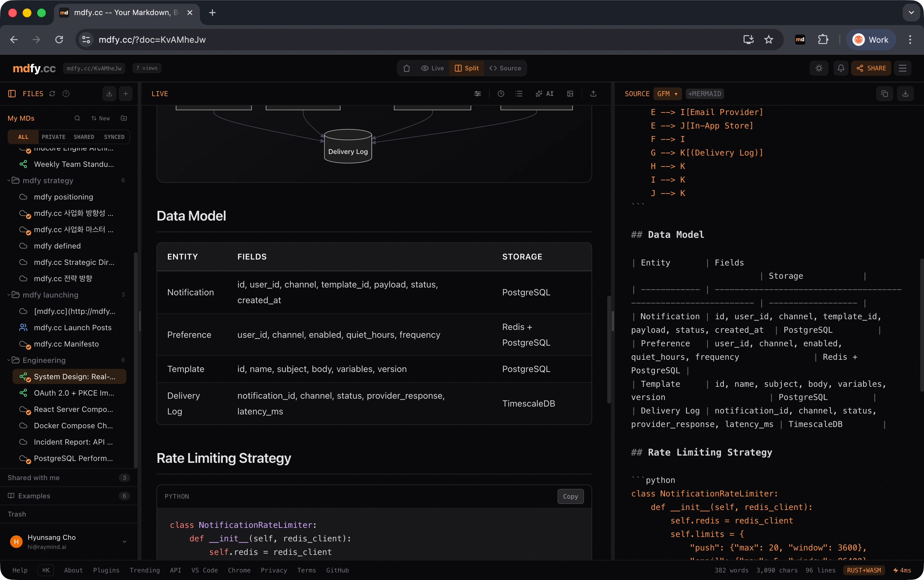Click the AI sparkle tool in Live toolbar
The image size is (924, 580).
click(544, 94)
